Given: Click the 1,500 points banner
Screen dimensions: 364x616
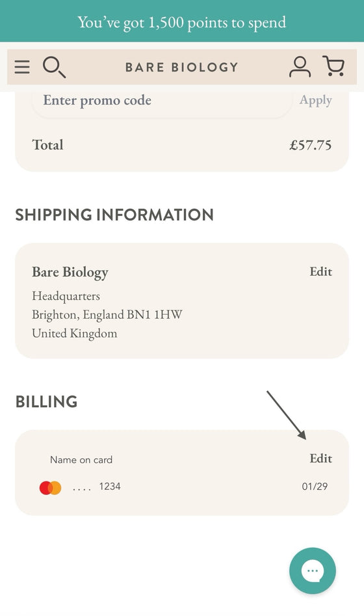Looking at the screenshot, I should 182,21.
